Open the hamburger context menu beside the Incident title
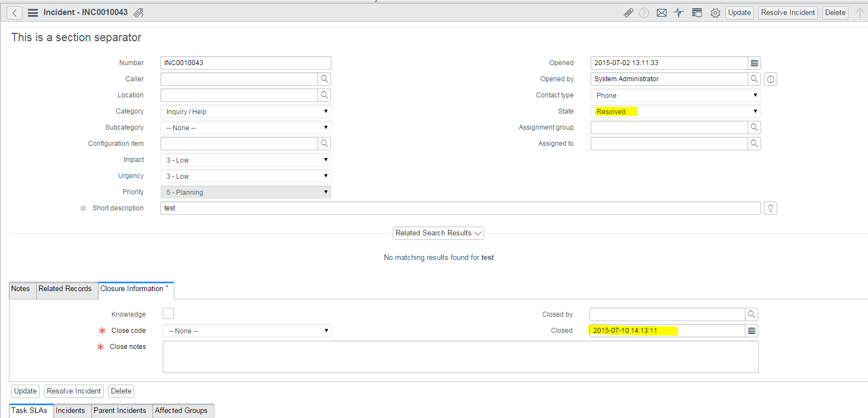Image resolution: width=868 pixels, height=418 pixels. pos(33,12)
